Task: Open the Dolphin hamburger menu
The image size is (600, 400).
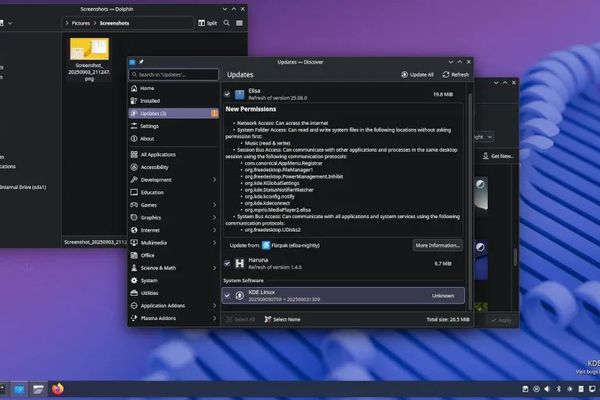Action: [240, 23]
